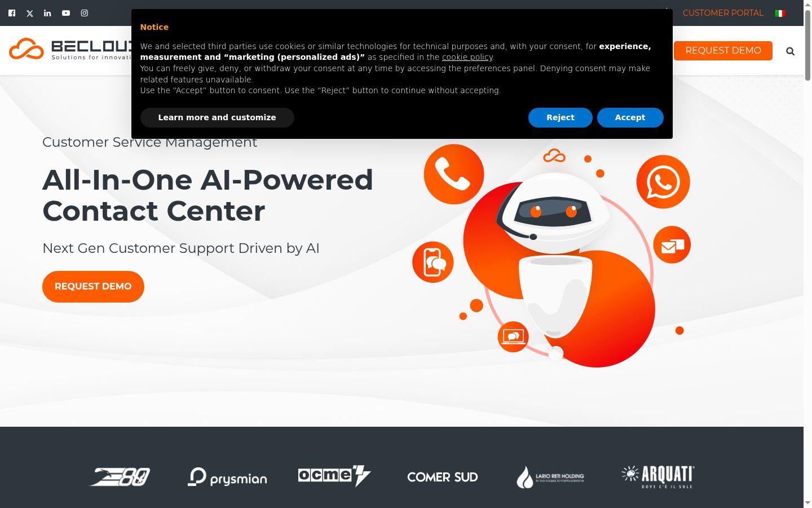Open the LinkedIn social link
Screen dimensions: 812x508
point(47,13)
